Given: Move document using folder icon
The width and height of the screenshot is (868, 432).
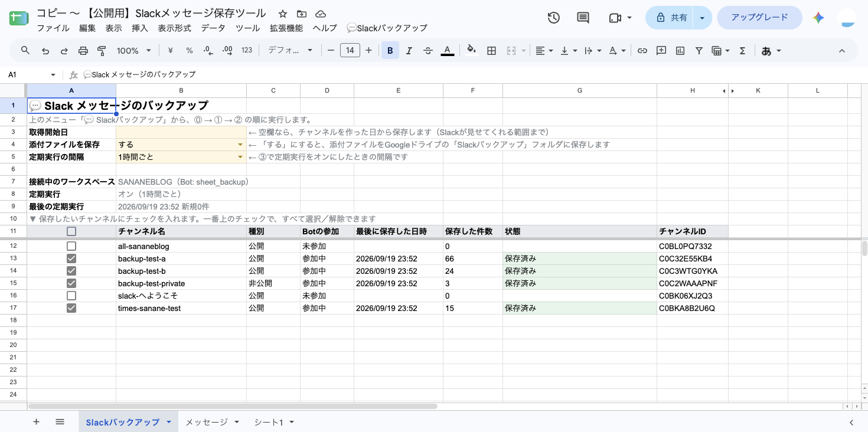Looking at the screenshot, I should pos(302,14).
